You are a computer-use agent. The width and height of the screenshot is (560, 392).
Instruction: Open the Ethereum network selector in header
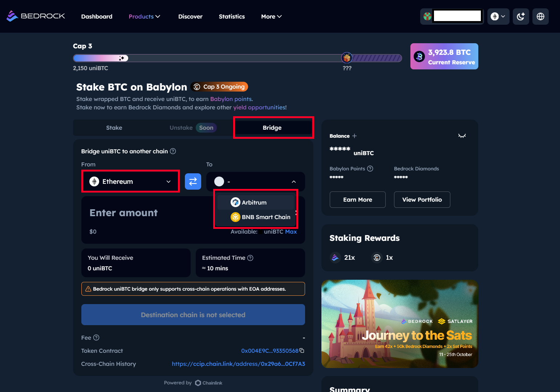(x=498, y=16)
